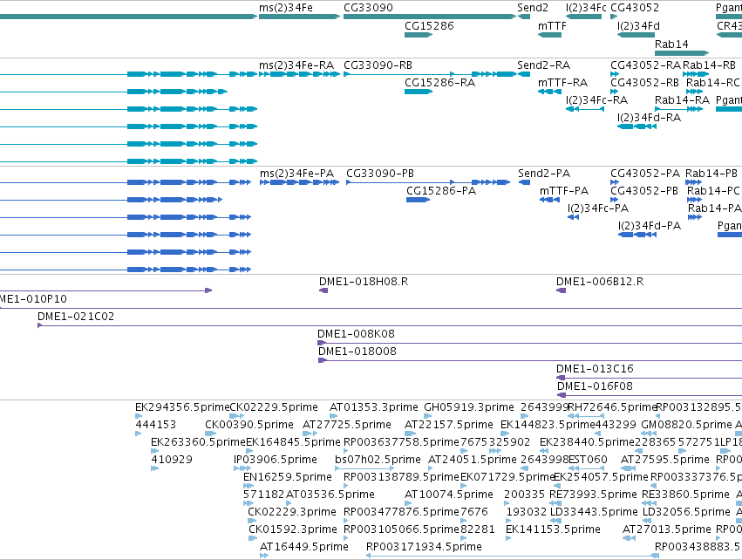
Task: Click the 410929 EST label
Action: click(172, 460)
